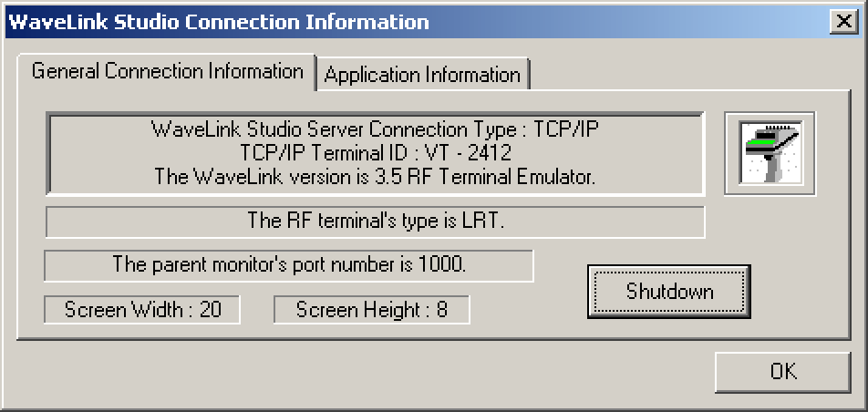Viewport: 868px width, 412px height.
Task: Click the Screen Height : 8 field
Action: 371,309
